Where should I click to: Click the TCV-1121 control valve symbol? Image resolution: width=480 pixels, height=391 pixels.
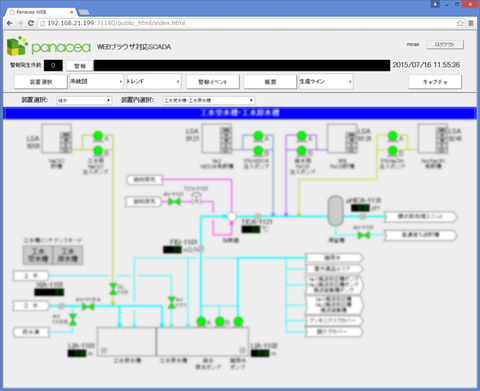(197, 198)
